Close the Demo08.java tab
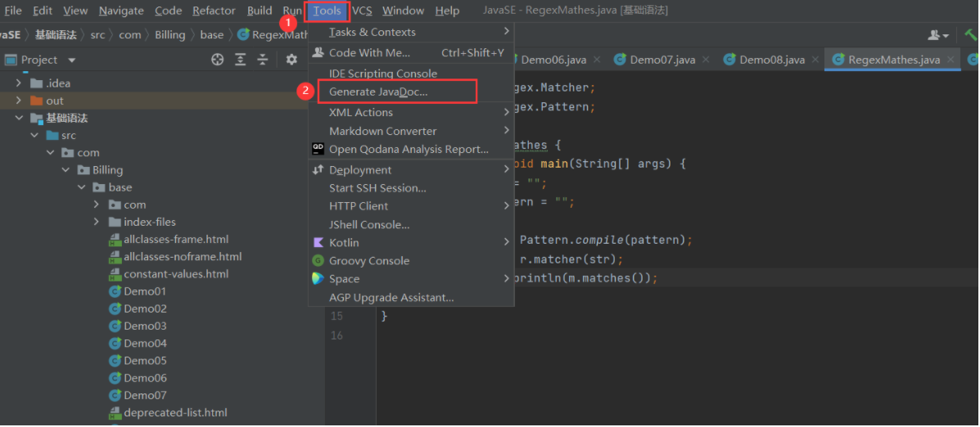This screenshot has height=427, width=980. 815,60
